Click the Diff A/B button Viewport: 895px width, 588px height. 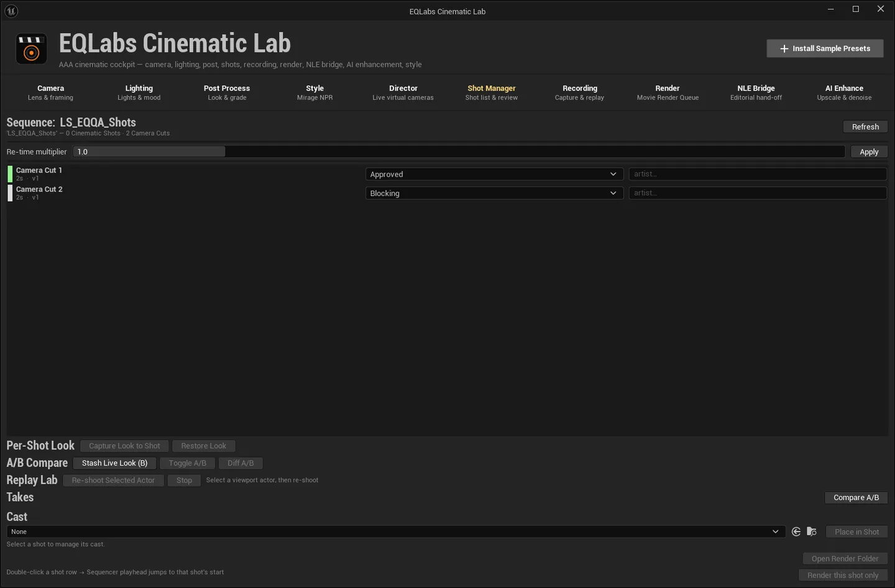point(241,463)
